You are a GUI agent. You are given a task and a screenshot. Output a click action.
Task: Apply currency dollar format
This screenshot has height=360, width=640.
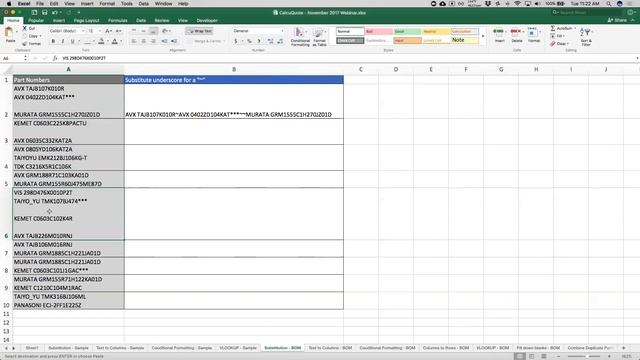coord(236,41)
